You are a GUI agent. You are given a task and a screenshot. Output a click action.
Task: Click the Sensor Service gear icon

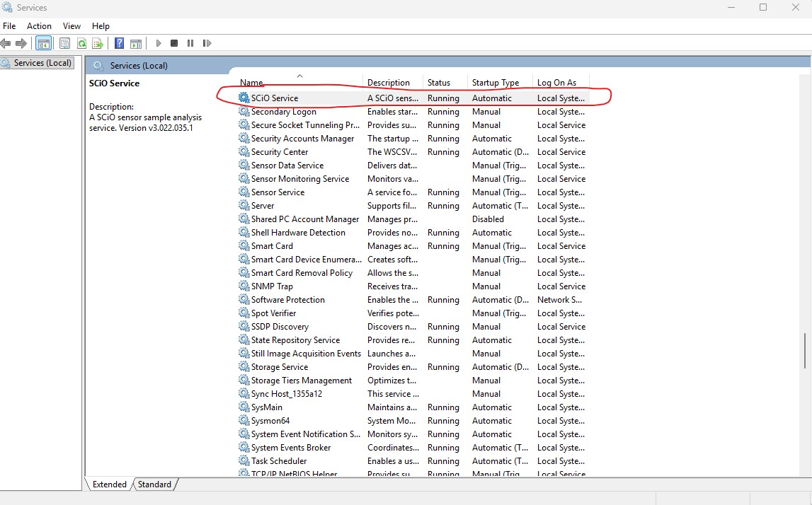(x=244, y=192)
